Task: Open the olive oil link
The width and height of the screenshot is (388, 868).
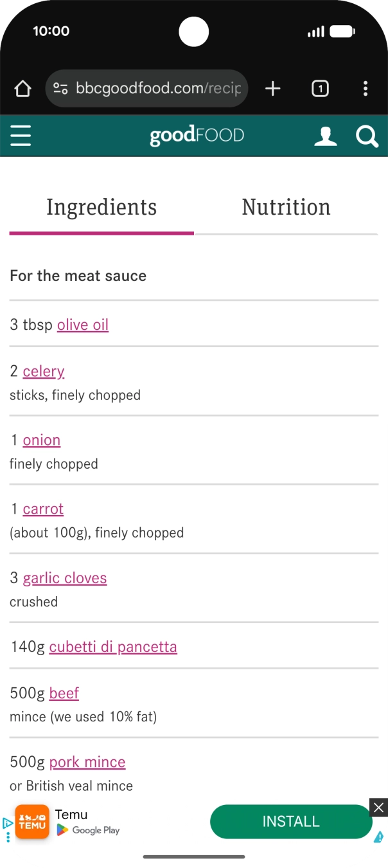Action: tap(83, 325)
